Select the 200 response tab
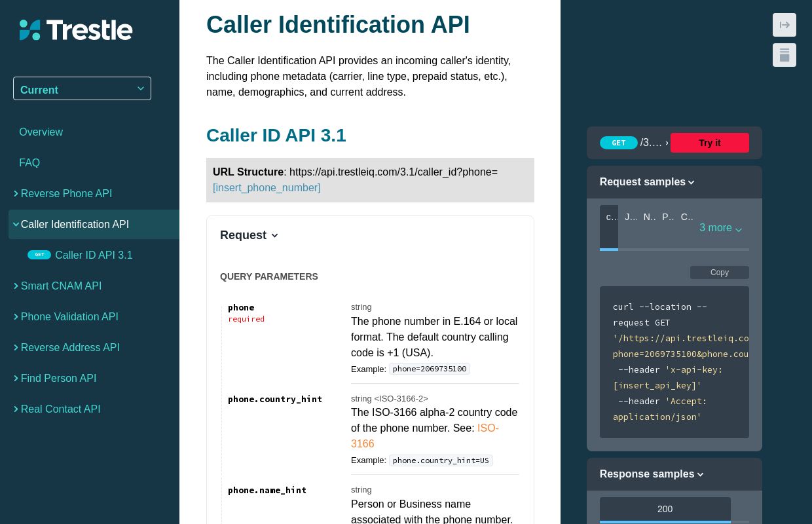The height and width of the screenshot is (524, 812). tap(665, 509)
